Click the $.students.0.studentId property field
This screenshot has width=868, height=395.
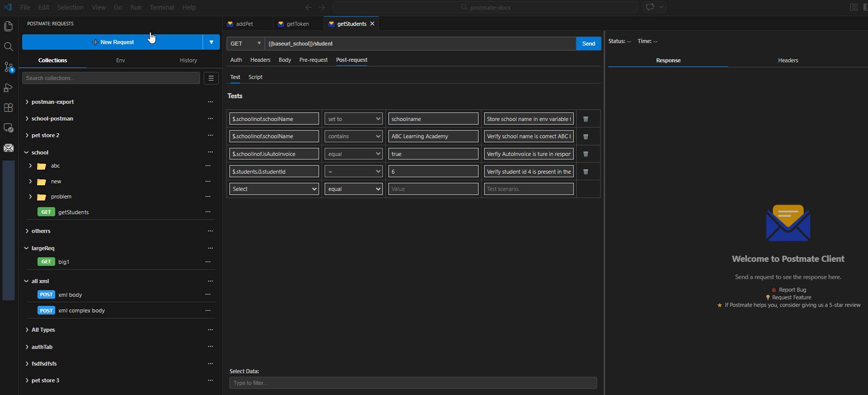(x=274, y=172)
